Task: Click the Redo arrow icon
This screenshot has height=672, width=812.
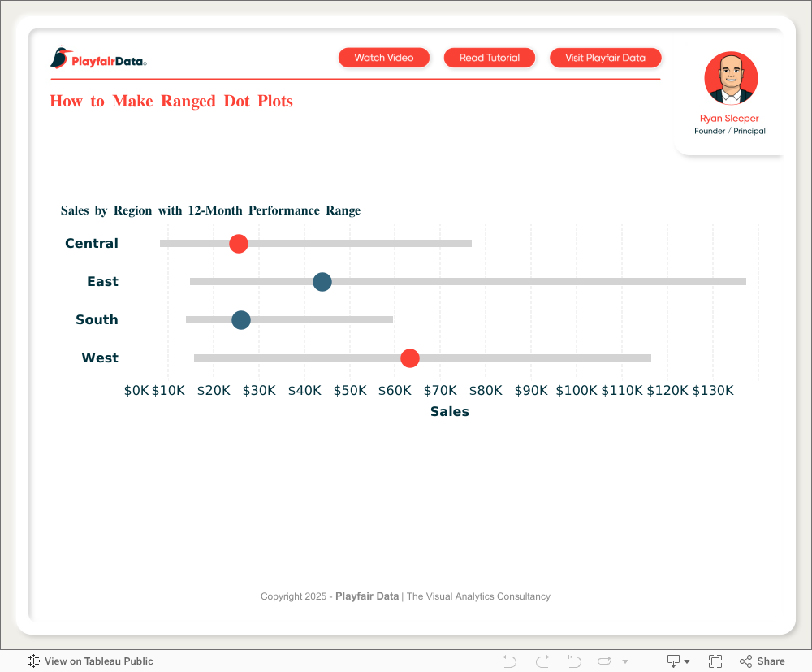Action: coord(542,661)
